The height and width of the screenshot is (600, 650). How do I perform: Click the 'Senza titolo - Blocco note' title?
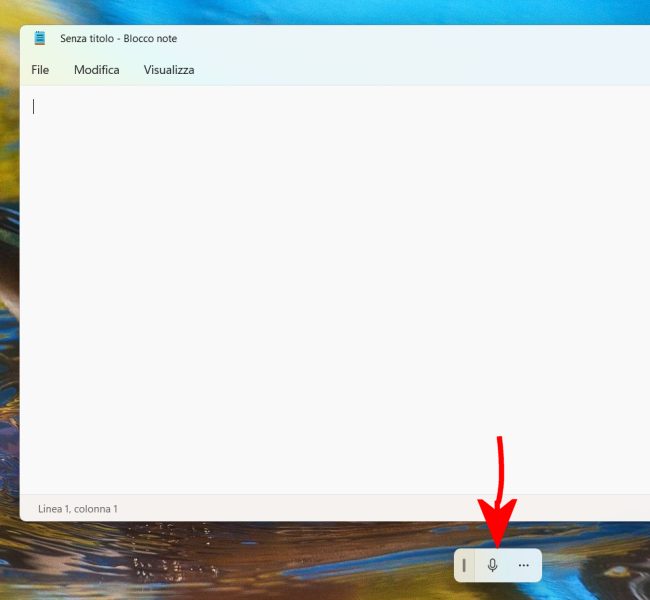point(119,39)
